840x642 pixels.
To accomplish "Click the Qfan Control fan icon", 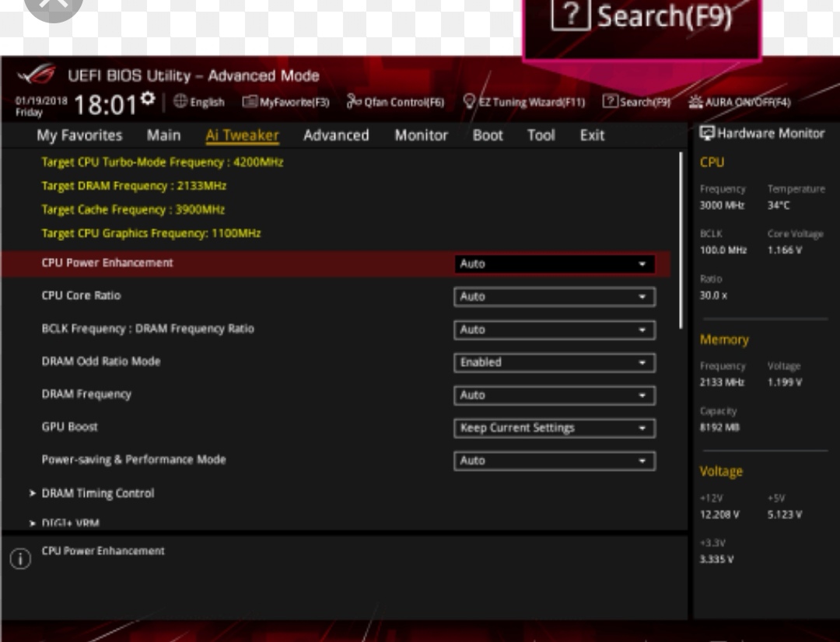I will point(354,101).
